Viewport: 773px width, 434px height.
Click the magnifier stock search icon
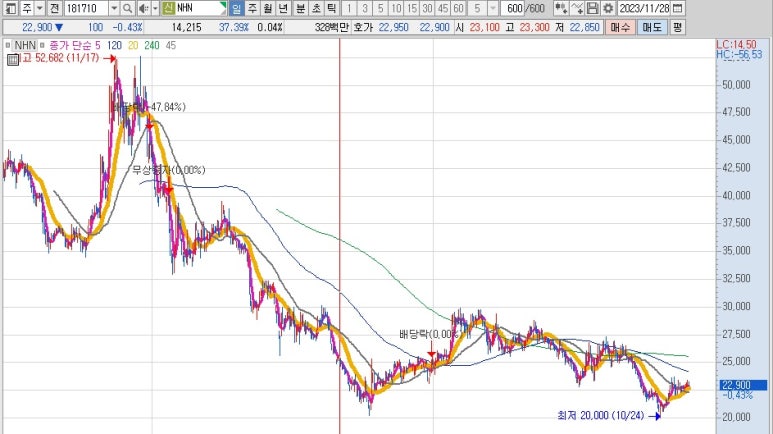127,8
